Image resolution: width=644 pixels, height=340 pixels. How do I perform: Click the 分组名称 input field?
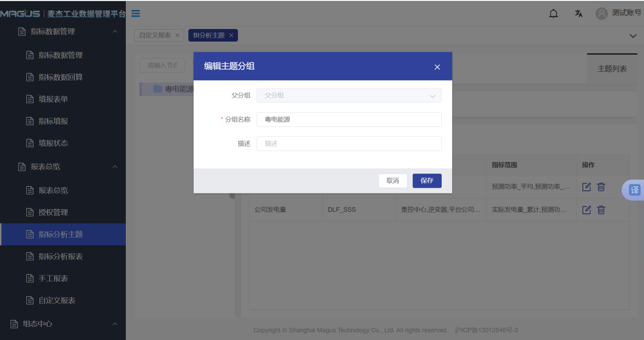click(349, 120)
